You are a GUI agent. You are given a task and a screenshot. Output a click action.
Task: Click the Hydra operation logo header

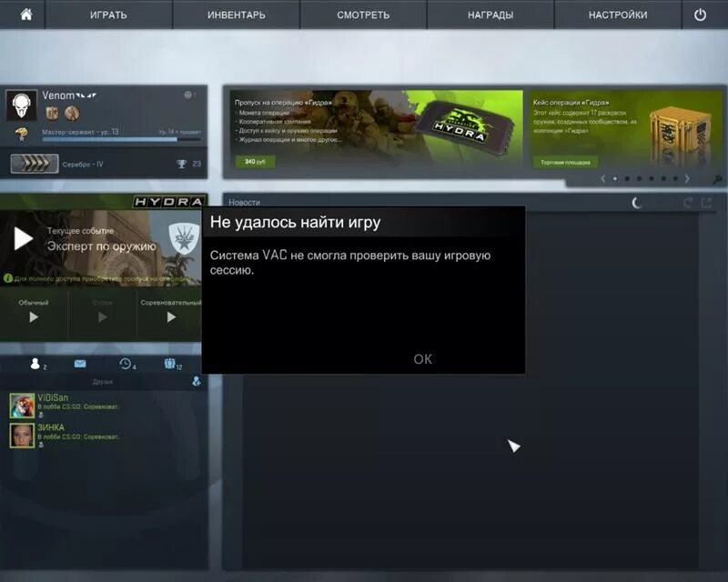(168, 202)
